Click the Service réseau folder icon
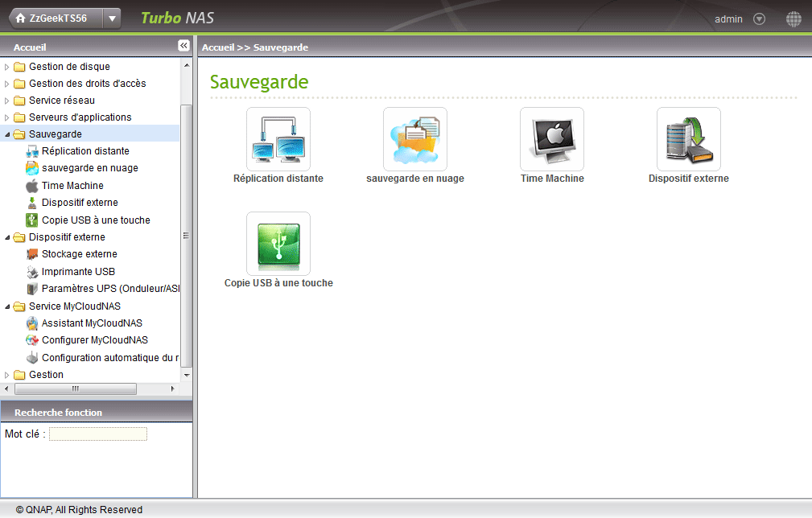 pos(19,101)
